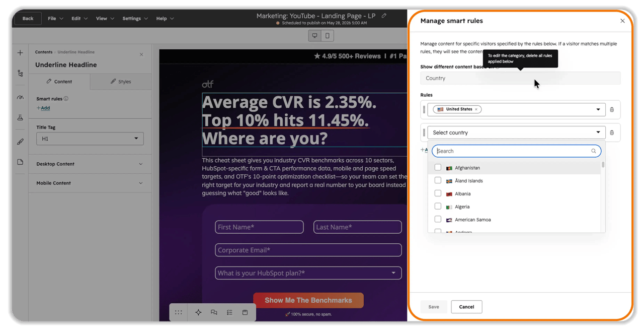Check the American Samoa checkbox
This screenshot has width=644, height=335.
coord(438,220)
